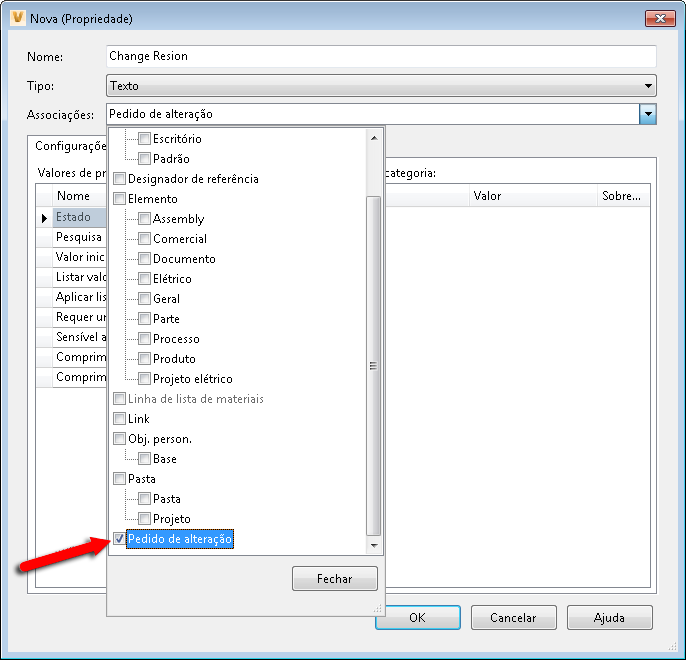Check the Projeto checkbox under Pasta

(x=144, y=519)
